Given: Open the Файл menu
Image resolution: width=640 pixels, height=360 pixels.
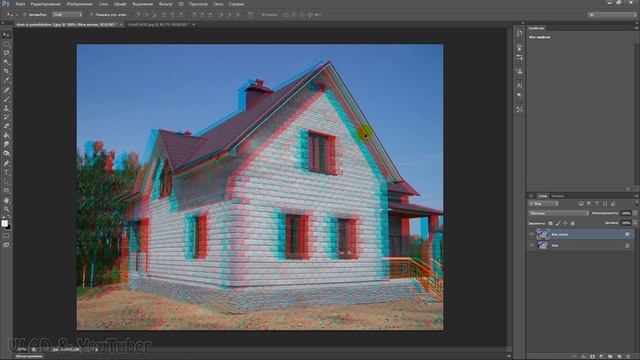Looking at the screenshot, I should [20, 4].
